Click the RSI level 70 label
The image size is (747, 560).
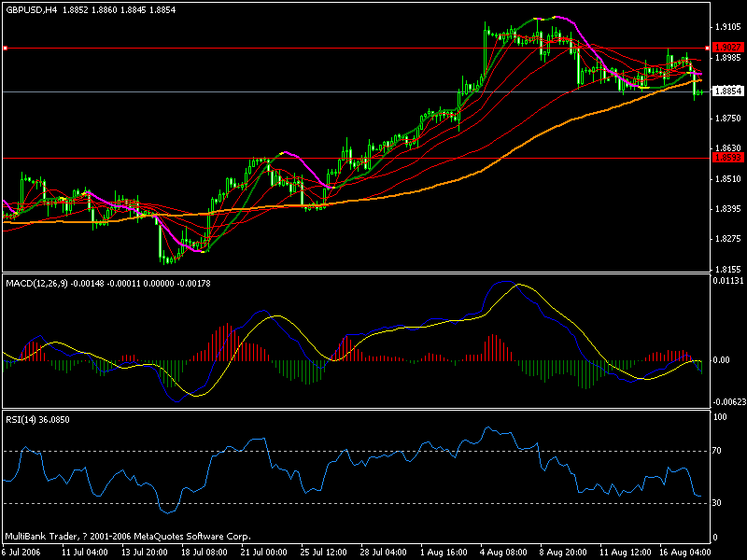click(716, 451)
